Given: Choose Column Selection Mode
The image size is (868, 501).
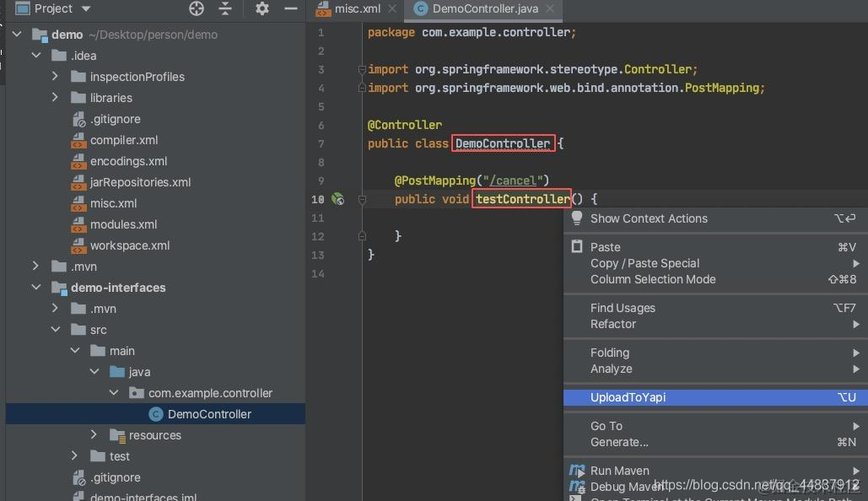Looking at the screenshot, I should click(653, 279).
